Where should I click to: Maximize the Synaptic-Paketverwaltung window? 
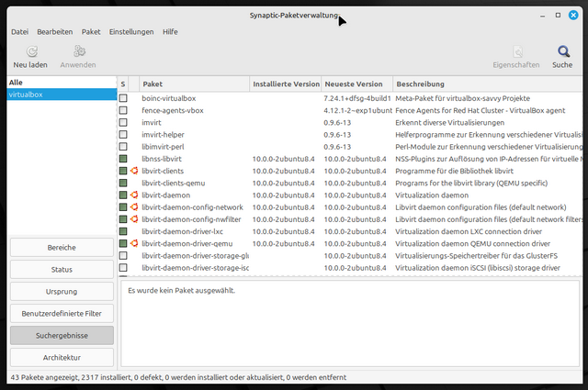(558, 15)
